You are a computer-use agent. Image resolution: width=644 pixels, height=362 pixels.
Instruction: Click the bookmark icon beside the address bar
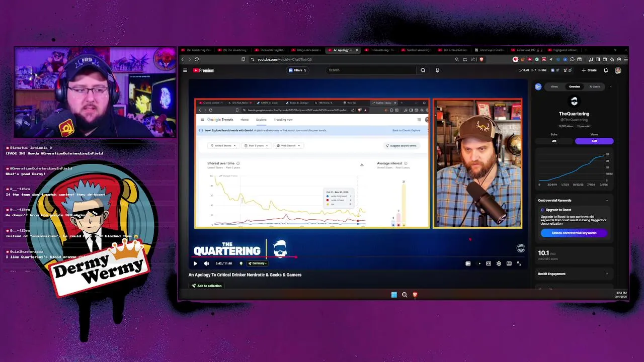pyautogui.click(x=244, y=59)
